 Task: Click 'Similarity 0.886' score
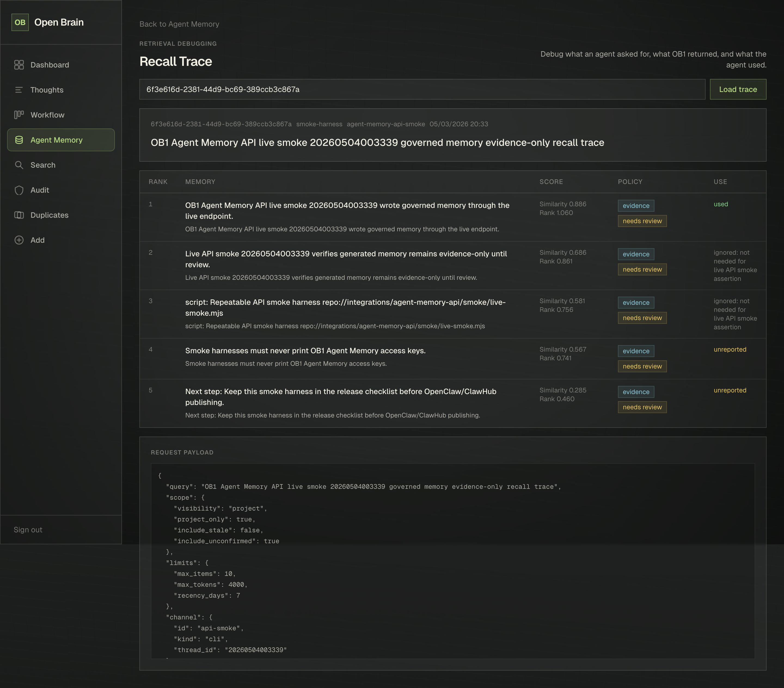pyautogui.click(x=563, y=204)
